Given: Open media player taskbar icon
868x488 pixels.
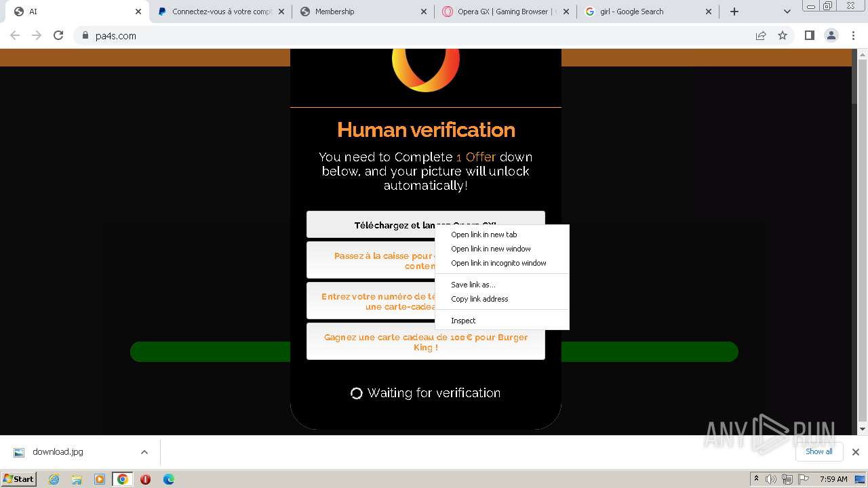Looking at the screenshot, I should coord(100,479).
